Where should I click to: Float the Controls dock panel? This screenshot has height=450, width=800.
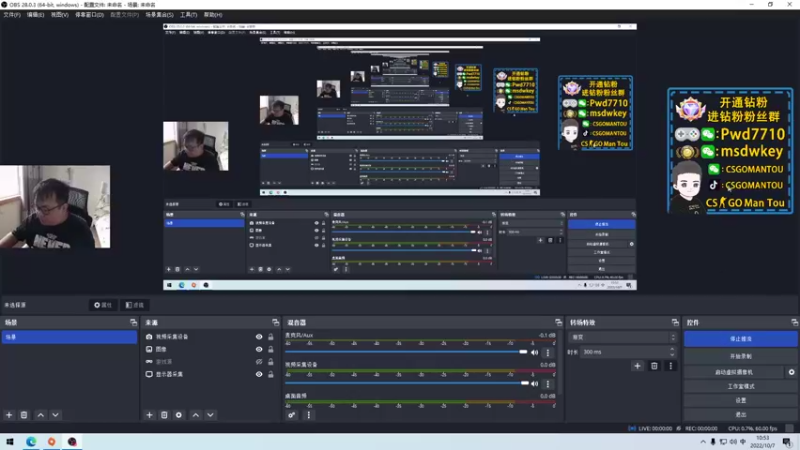click(x=794, y=322)
